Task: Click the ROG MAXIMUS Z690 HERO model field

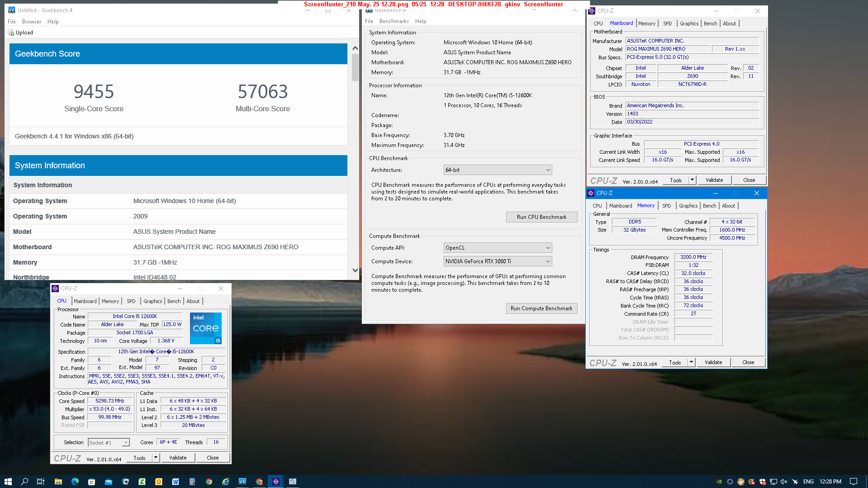Action: click(x=667, y=49)
